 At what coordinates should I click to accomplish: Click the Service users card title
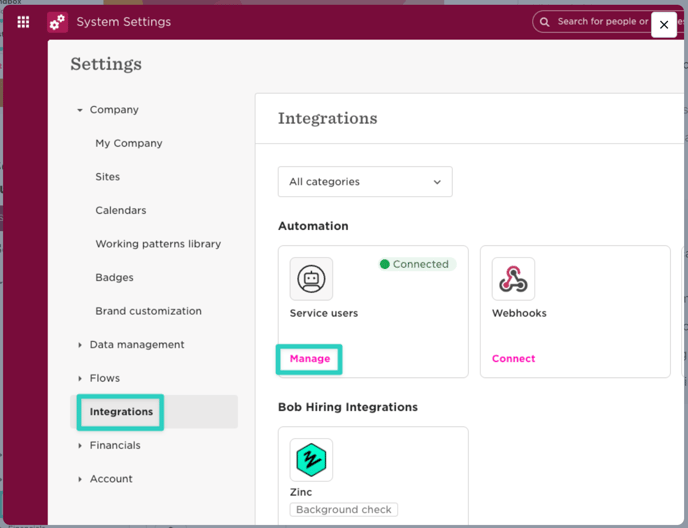tap(324, 313)
